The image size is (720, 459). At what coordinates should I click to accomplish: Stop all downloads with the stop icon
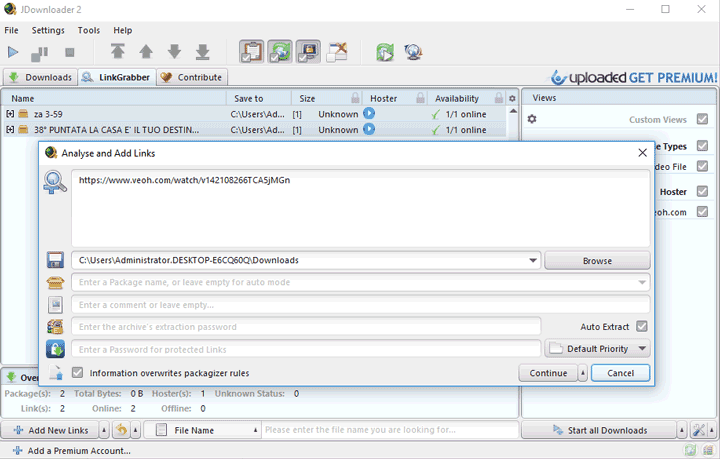[70, 52]
